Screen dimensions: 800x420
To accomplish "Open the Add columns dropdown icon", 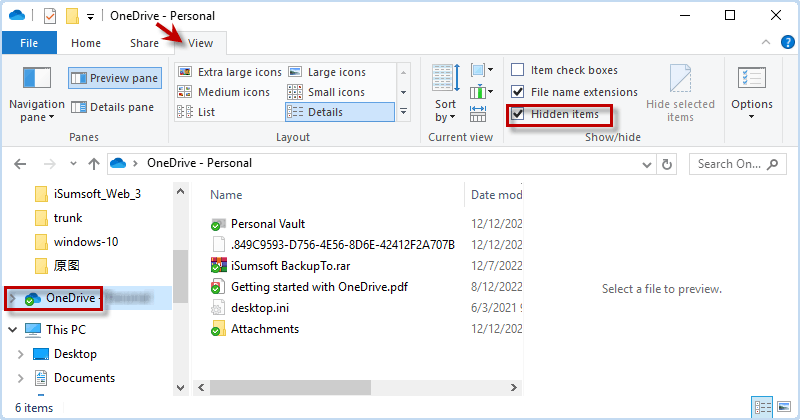I will coord(482,92).
